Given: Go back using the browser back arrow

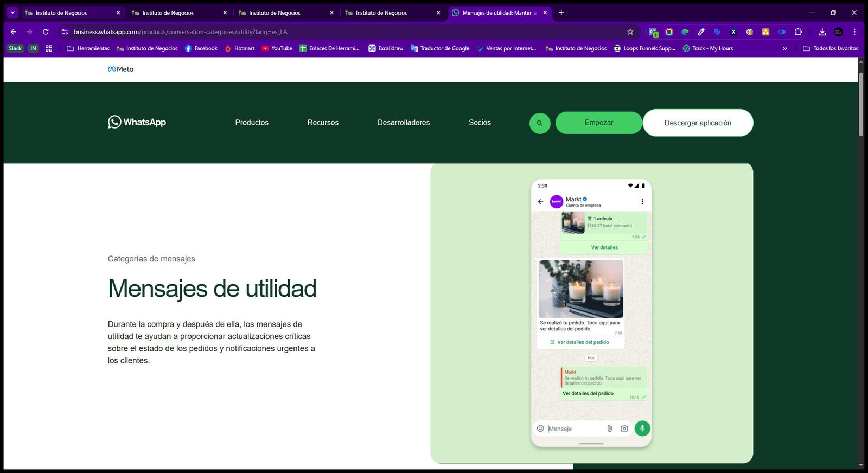Looking at the screenshot, I should 14,32.
